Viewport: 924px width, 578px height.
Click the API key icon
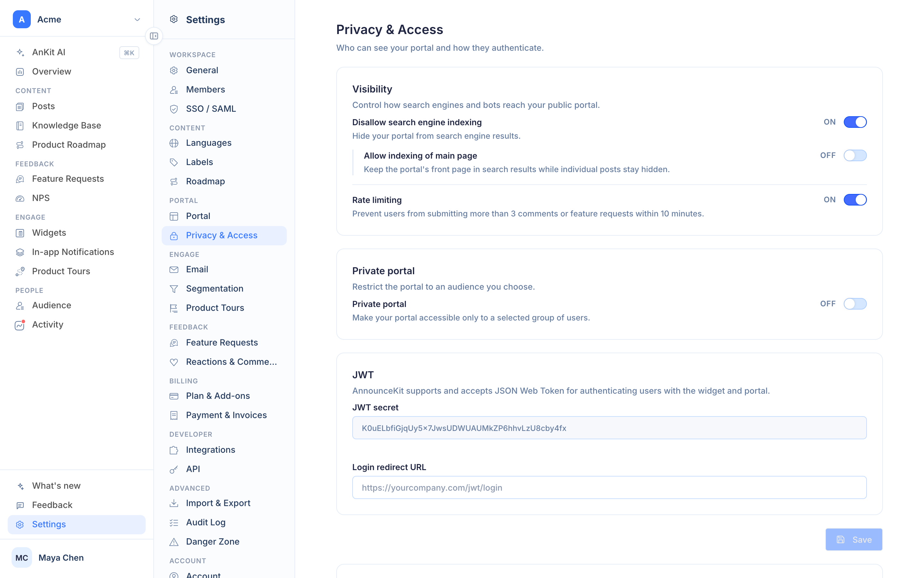[x=174, y=469]
